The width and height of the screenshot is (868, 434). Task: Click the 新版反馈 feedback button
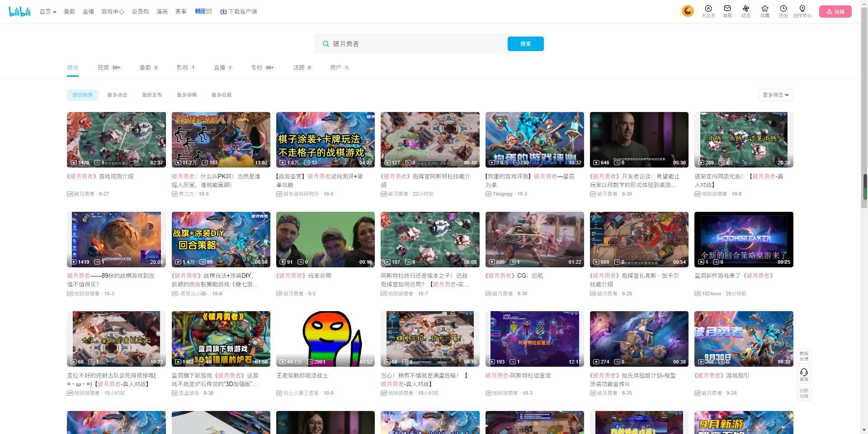pos(804,356)
